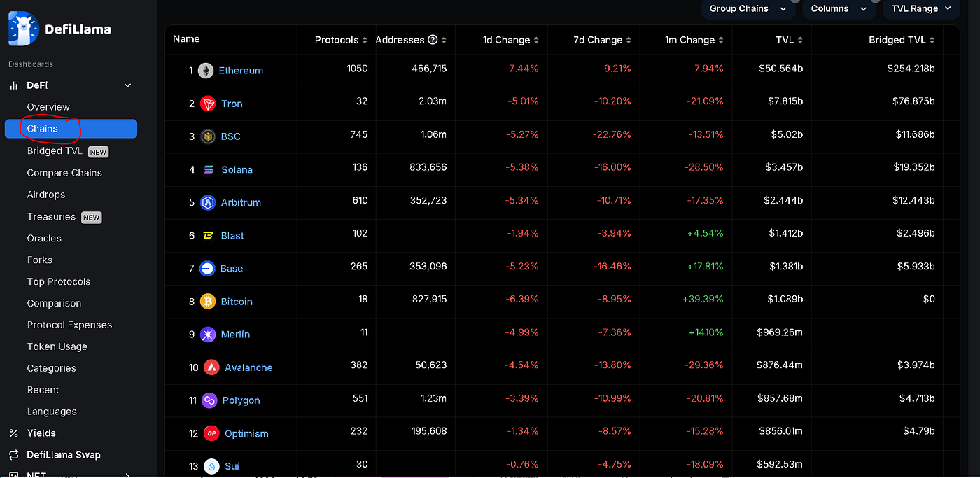Open the Blast chain link
The image size is (980, 478).
click(x=232, y=236)
